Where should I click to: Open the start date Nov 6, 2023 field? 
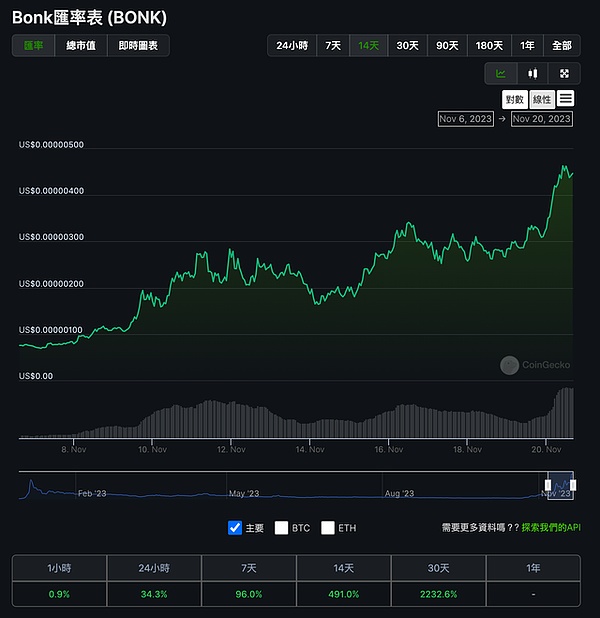coord(466,118)
